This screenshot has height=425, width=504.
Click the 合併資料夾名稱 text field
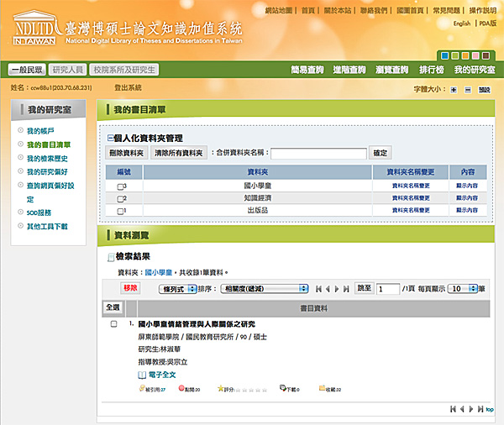[x=318, y=153]
